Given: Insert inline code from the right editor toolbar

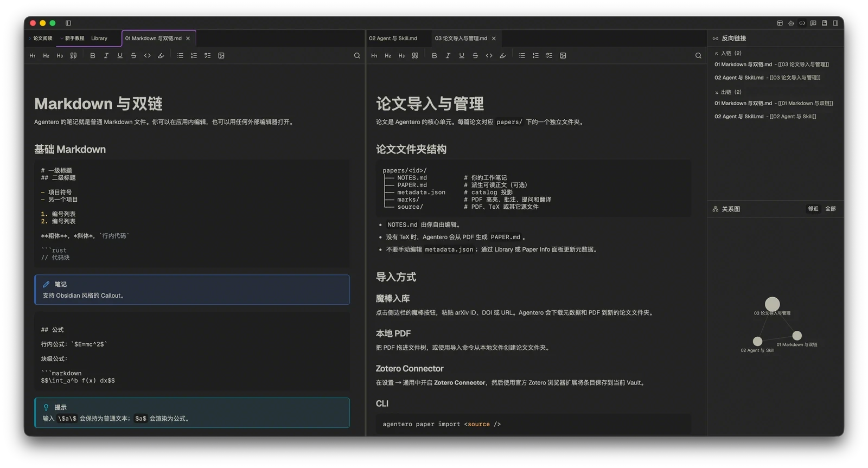Looking at the screenshot, I should coord(489,55).
